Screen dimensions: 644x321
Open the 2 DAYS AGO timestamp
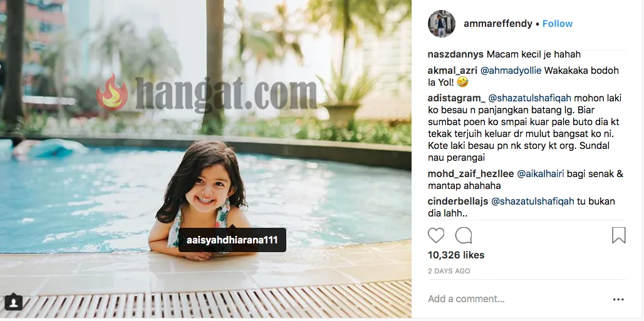pyautogui.click(x=449, y=271)
